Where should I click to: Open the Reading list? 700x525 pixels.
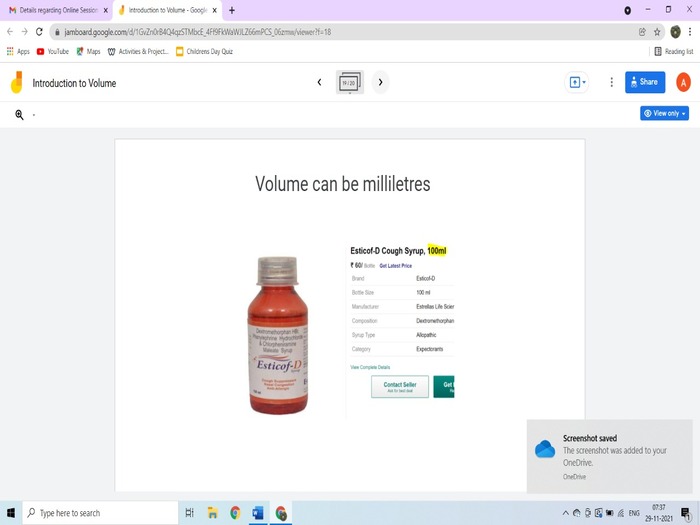tap(673, 51)
